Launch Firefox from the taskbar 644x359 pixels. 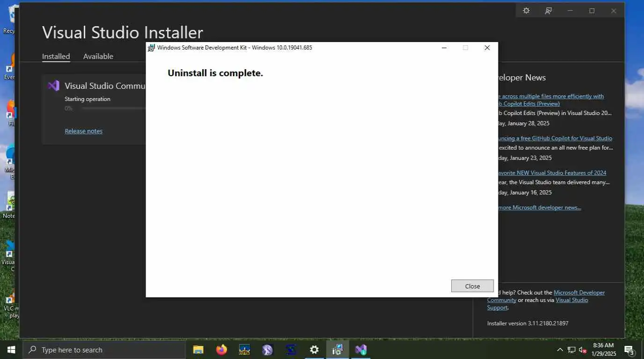pos(221,350)
